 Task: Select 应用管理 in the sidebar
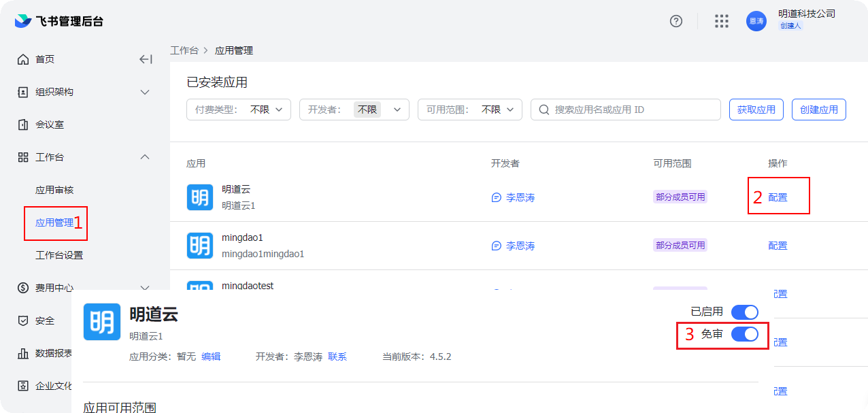pyautogui.click(x=54, y=222)
